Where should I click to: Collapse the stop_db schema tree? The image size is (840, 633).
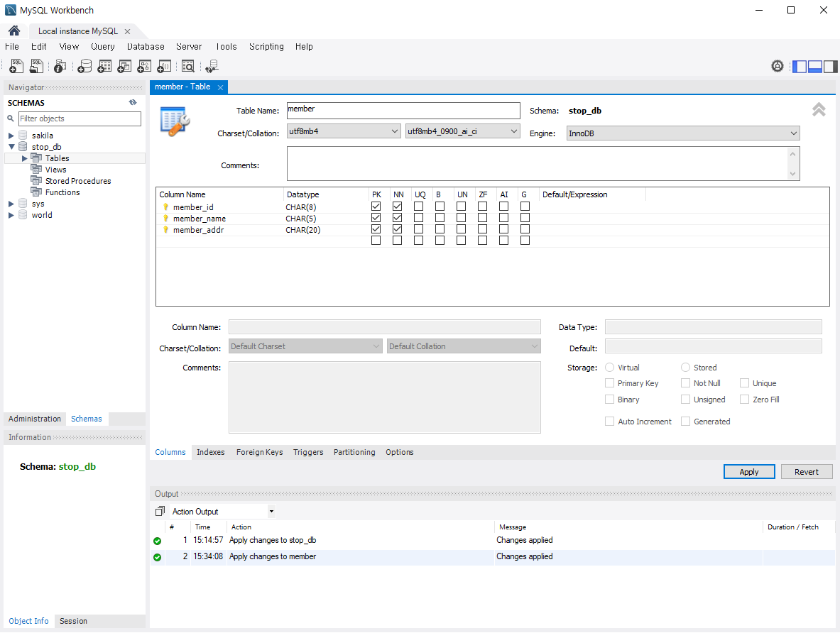pos(11,147)
